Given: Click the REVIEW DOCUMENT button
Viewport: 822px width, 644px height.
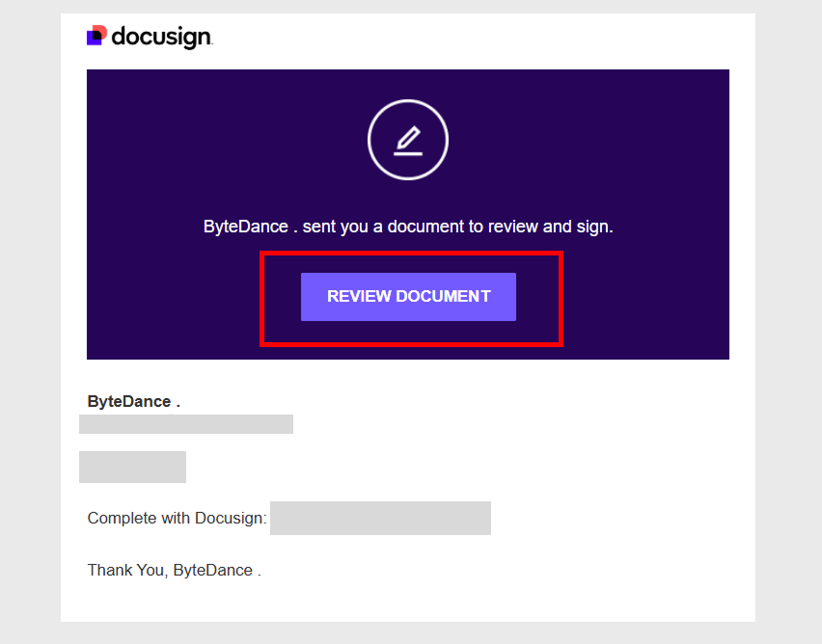Looking at the screenshot, I should 408,297.
